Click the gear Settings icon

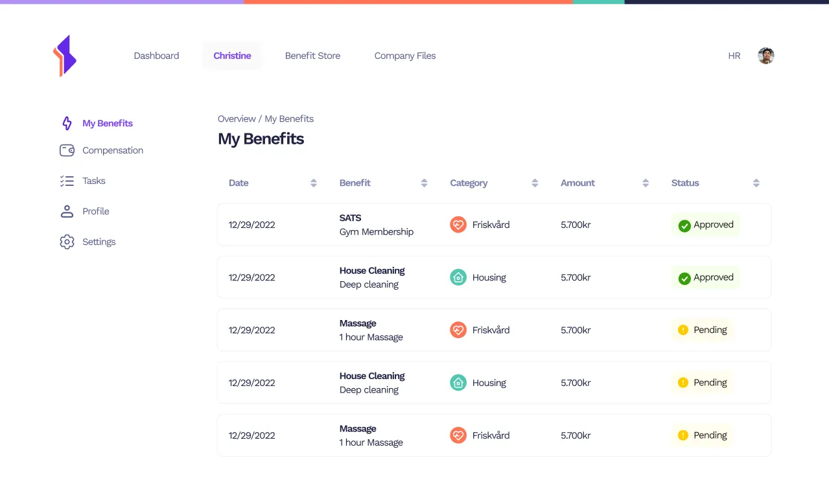tap(67, 242)
